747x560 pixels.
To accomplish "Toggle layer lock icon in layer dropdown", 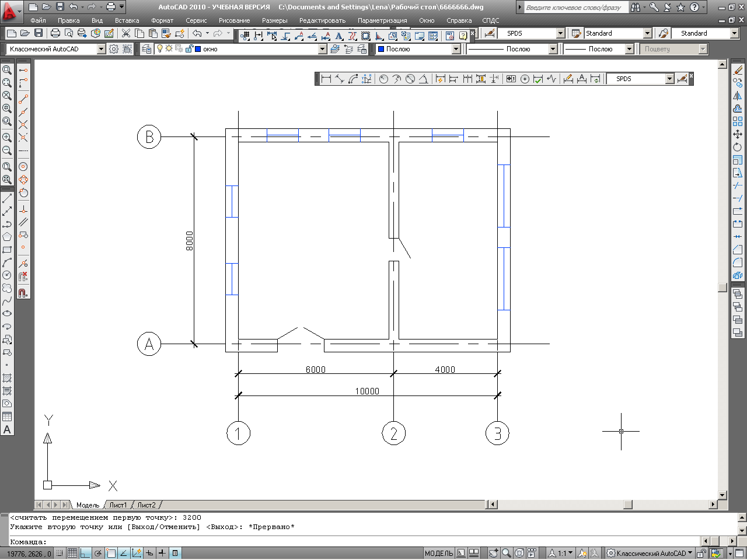I will coord(189,49).
